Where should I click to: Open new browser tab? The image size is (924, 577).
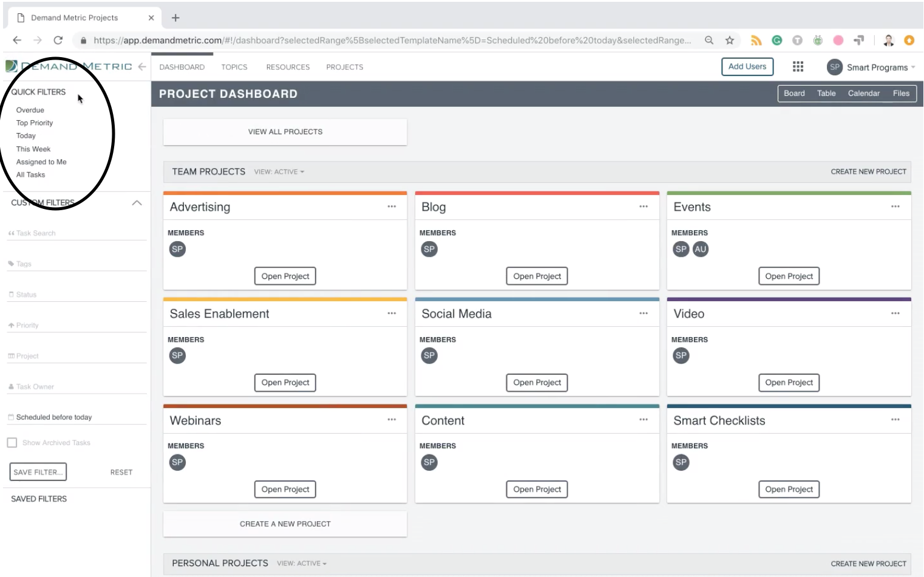coord(175,18)
